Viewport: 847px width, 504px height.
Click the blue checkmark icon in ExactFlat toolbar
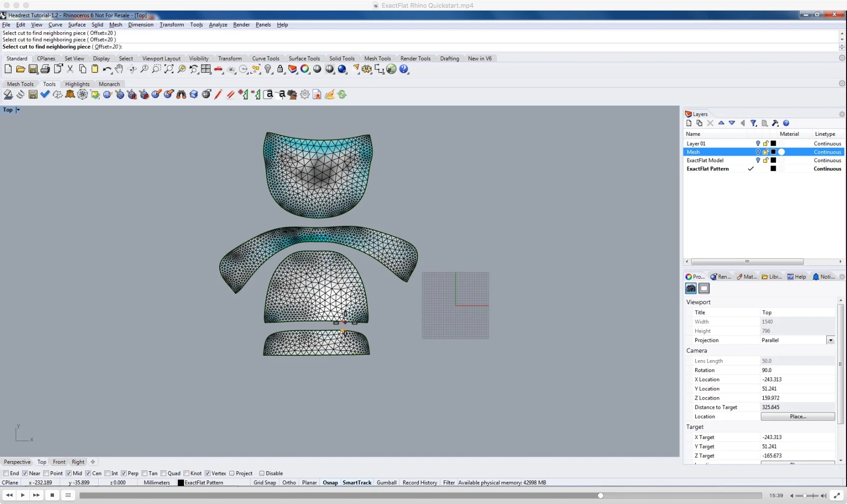coord(45,94)
